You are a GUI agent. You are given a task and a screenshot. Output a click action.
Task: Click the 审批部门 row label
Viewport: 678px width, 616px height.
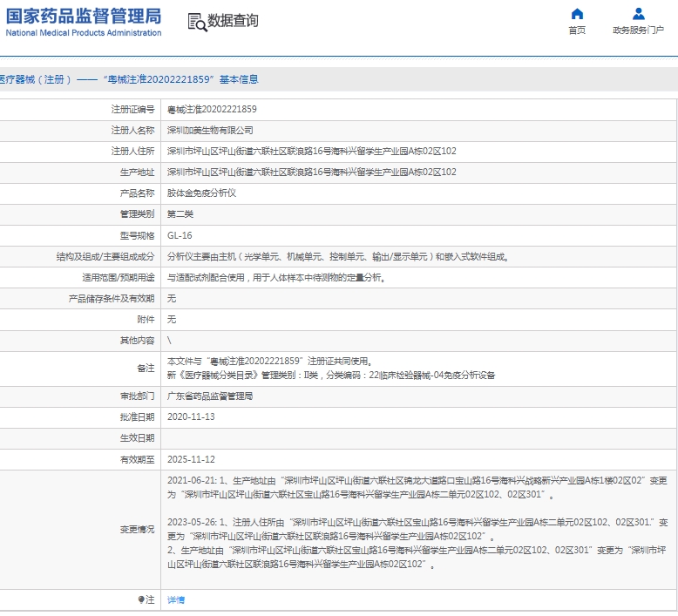(x=137, y=396)
